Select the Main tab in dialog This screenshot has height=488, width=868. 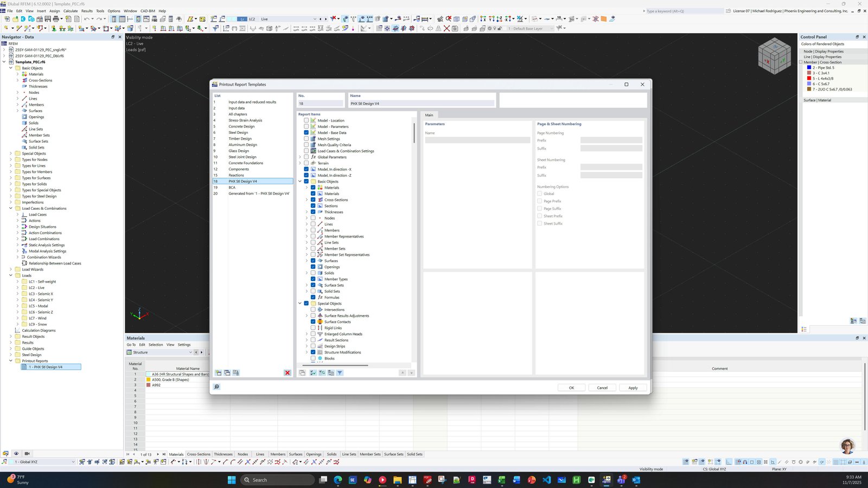[429, 115]
